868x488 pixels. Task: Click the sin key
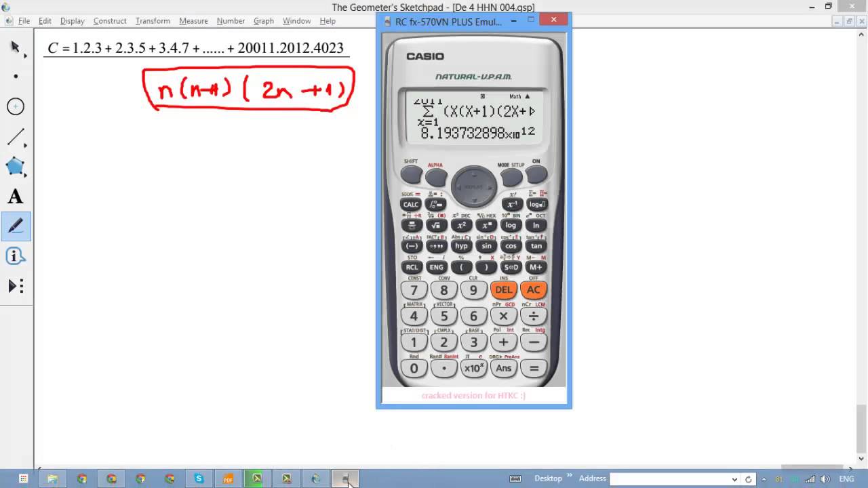[x=486, y=246]
